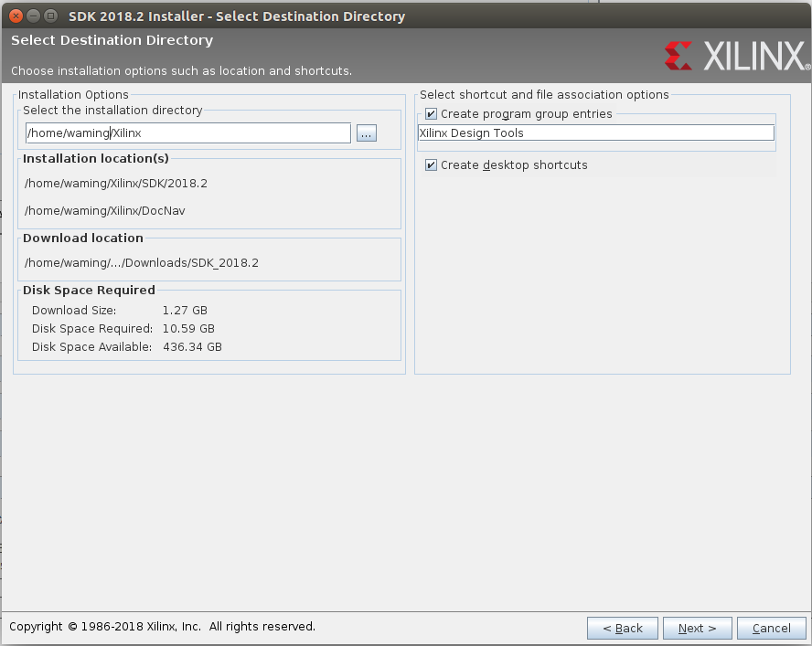
Task: Maximize the SDK installer window
Action: point(50,16)
